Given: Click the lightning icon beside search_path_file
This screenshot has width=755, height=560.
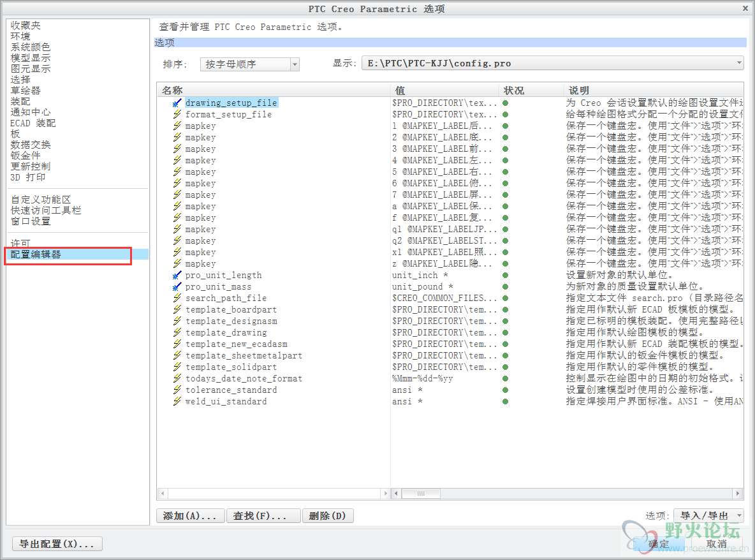Looking at the screenshot, I should point(177,298).
